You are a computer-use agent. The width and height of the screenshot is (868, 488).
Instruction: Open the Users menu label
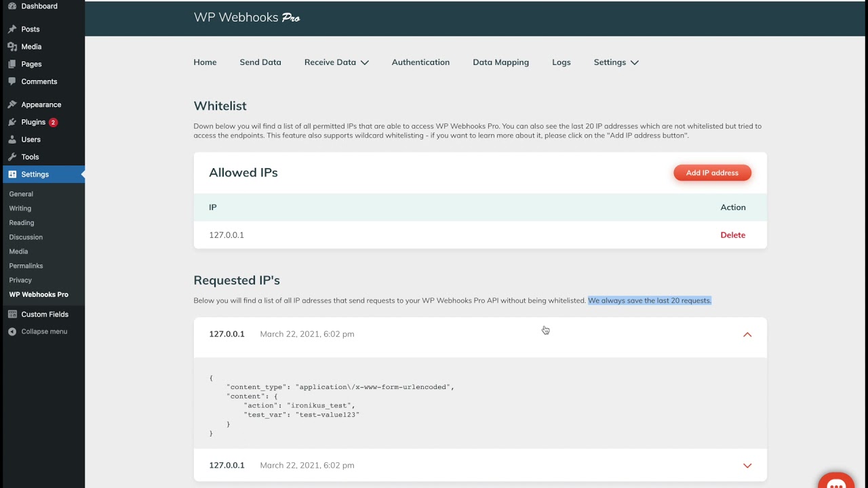coord(31,140)
